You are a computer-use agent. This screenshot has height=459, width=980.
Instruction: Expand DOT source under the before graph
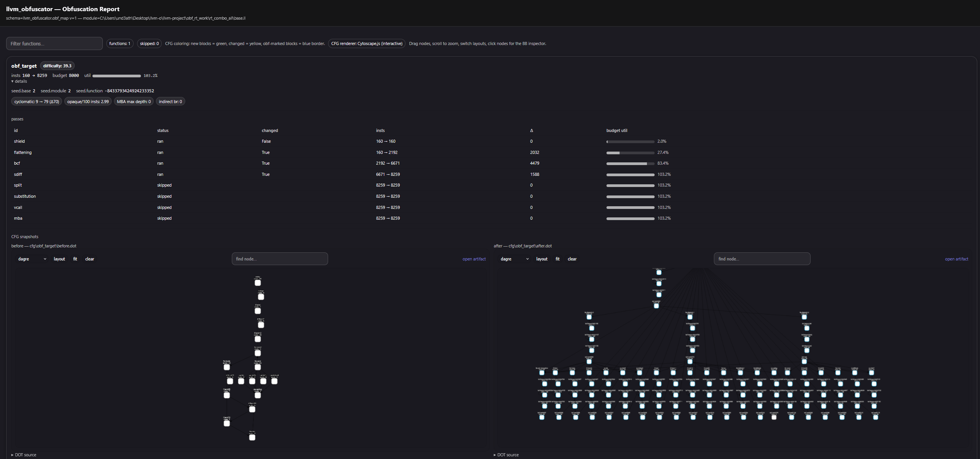[24, 455]
